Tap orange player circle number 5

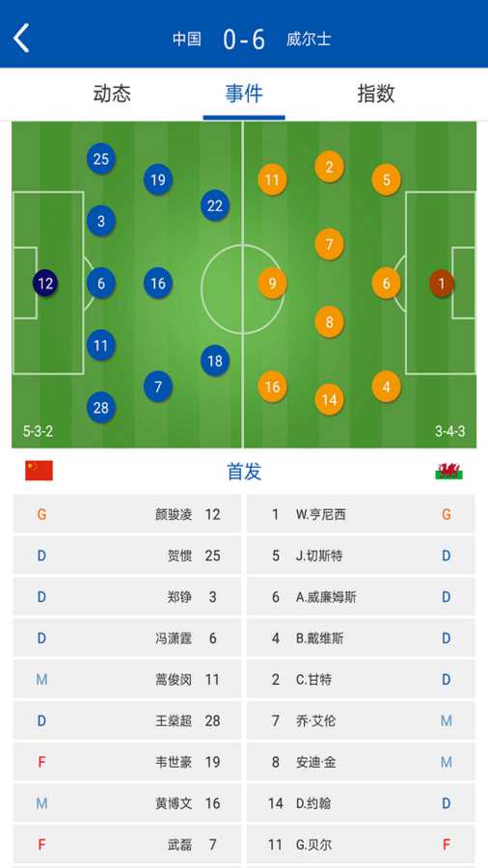pos(386,180)
